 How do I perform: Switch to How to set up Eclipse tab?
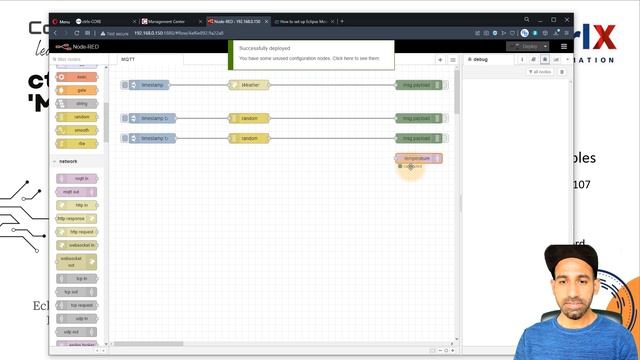pyautogui.click(x=304, y=21)
